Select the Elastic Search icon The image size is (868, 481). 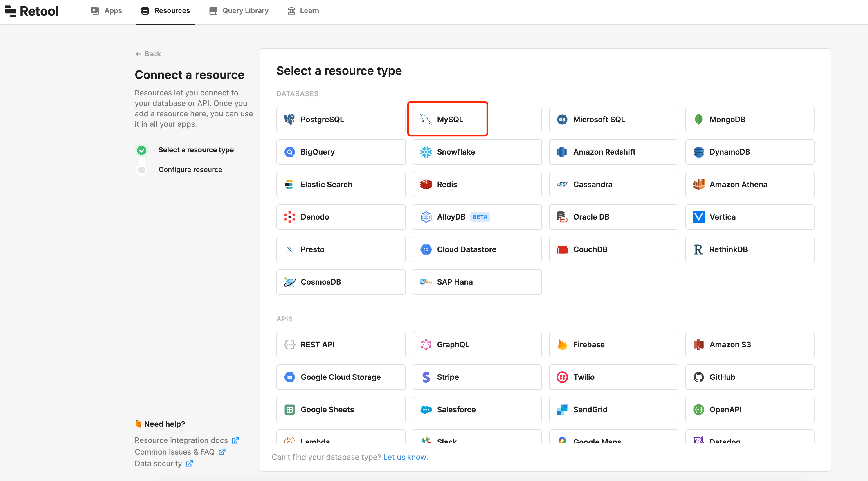tap(289, 185)
